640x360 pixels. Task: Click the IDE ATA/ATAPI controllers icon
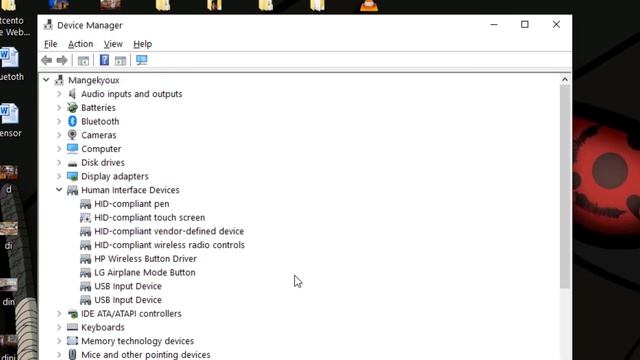point(72,314)
